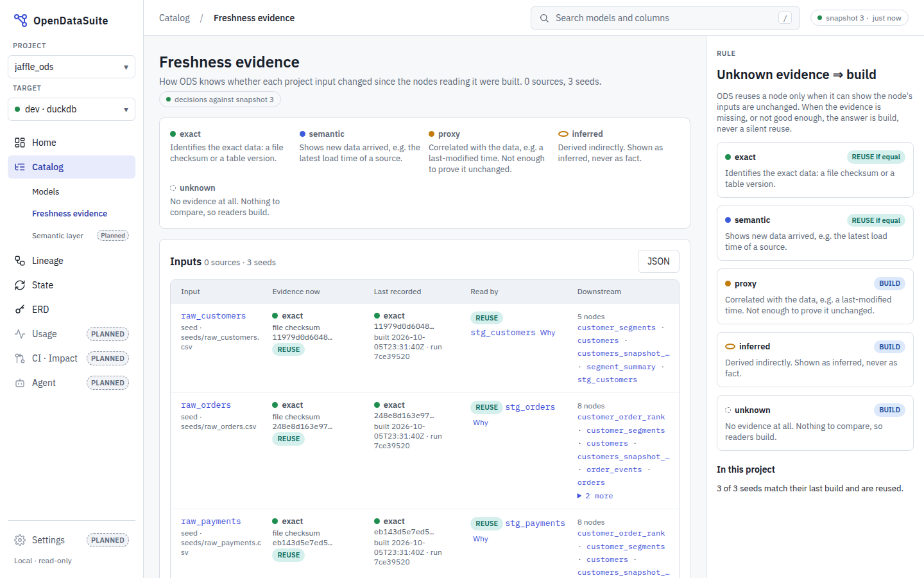Select Freshness evidence in sidebar
924x578 pixels.
point(69,213)
